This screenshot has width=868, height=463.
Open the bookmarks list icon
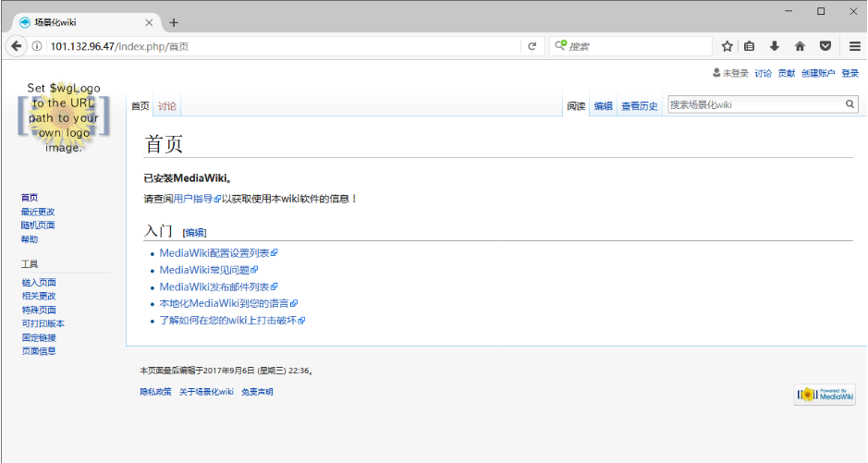[749, 46]
